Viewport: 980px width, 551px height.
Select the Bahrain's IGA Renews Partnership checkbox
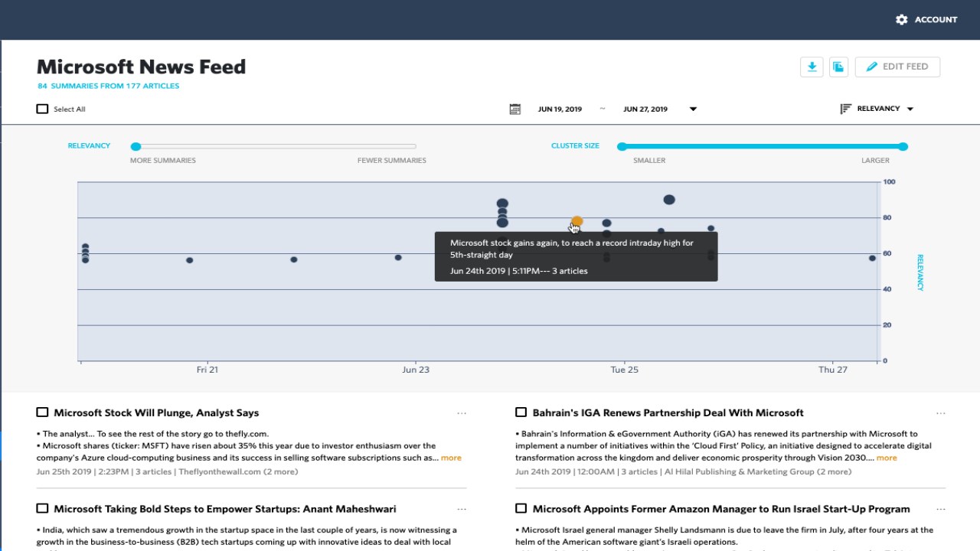click(x=521, y=412)
